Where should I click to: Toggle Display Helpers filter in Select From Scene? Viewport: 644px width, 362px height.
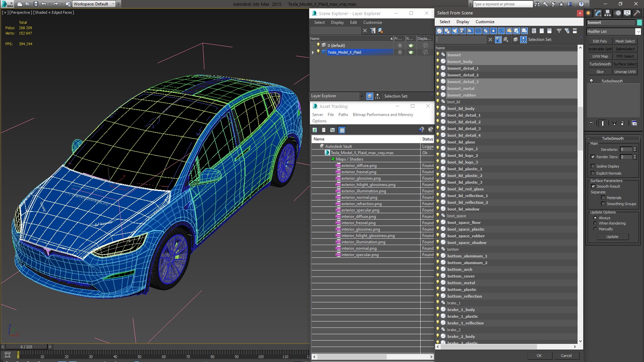(470, 31)
